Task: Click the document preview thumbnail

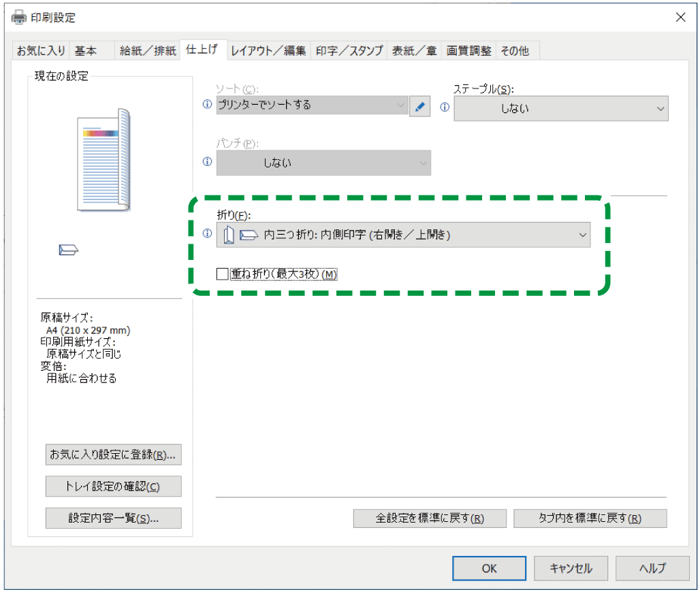Action: coord(103,159)
